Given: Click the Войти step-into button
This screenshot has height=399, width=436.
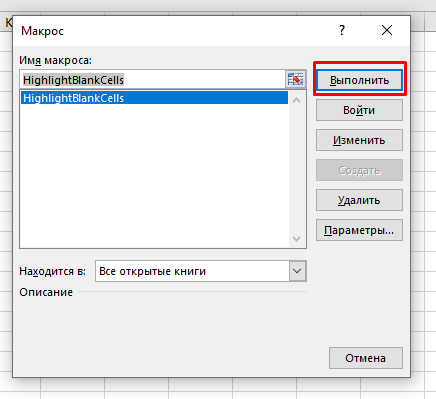Looking at the screenshot, I should tap(359, 110).
